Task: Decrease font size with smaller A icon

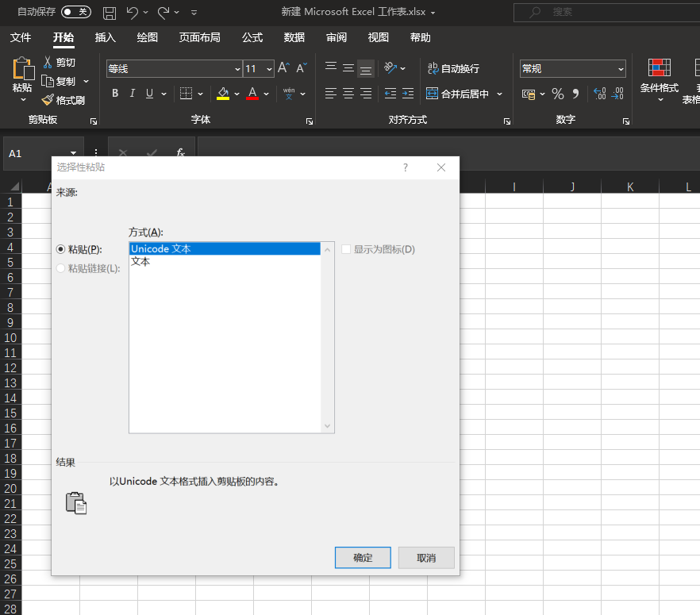Action: tap(302, 67)
